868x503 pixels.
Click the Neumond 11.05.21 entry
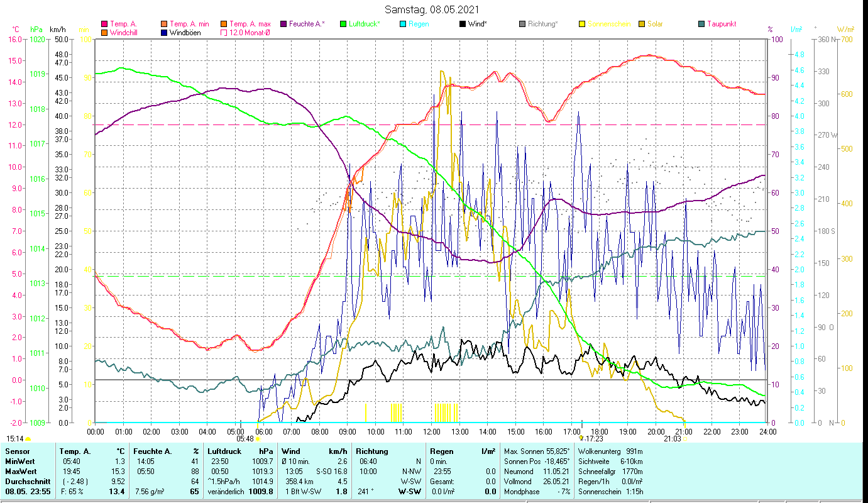pyautogui.click(x=537, y=471)
